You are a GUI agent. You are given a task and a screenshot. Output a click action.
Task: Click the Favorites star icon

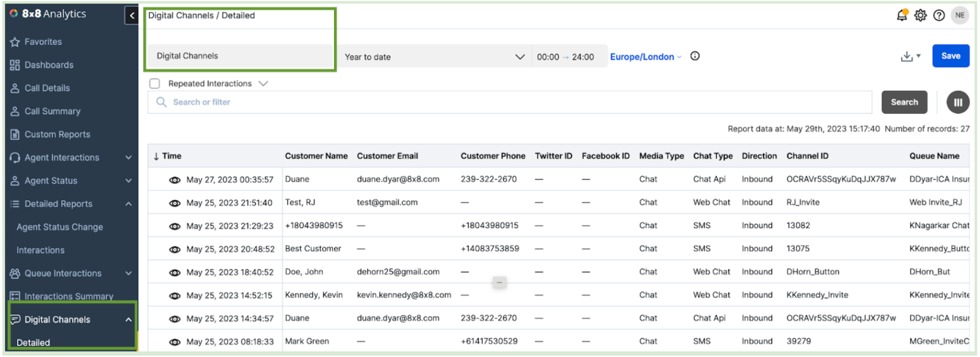(x=15, y=42)
